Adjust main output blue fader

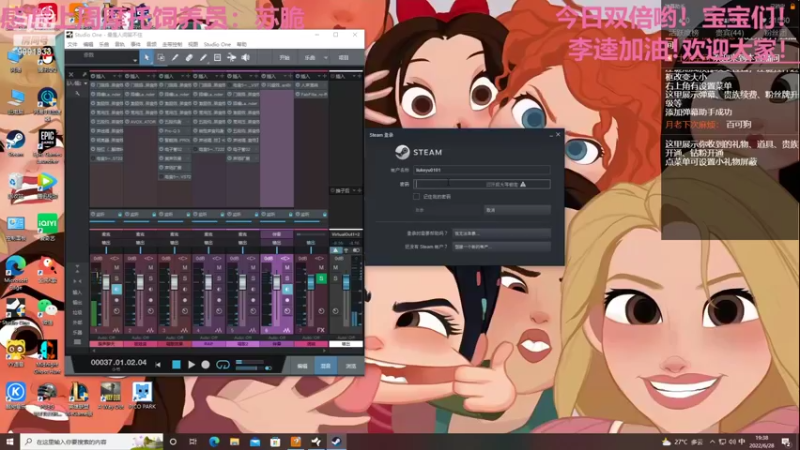click(346, 282)
